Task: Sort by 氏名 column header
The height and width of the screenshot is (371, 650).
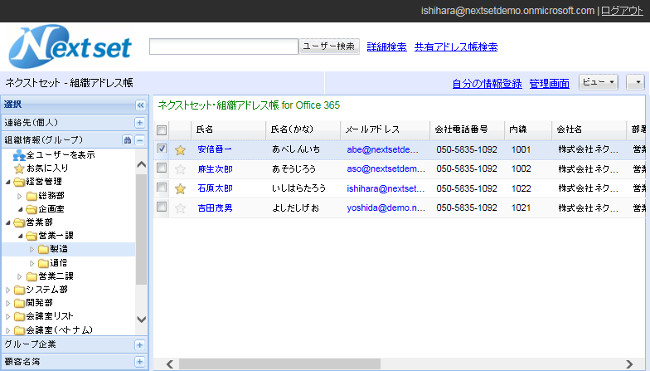Action: click(x=228, y=130)
